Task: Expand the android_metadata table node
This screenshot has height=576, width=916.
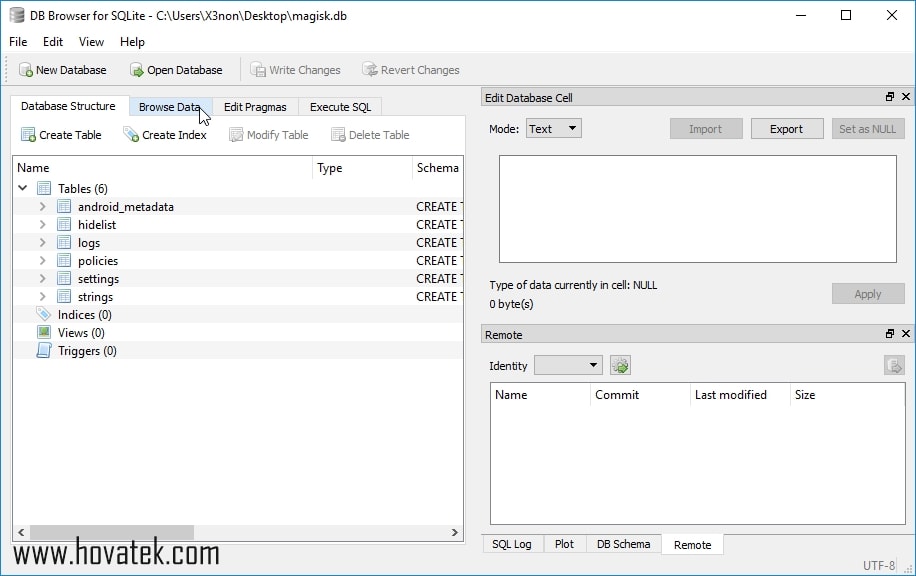Action: click(42, 207)
